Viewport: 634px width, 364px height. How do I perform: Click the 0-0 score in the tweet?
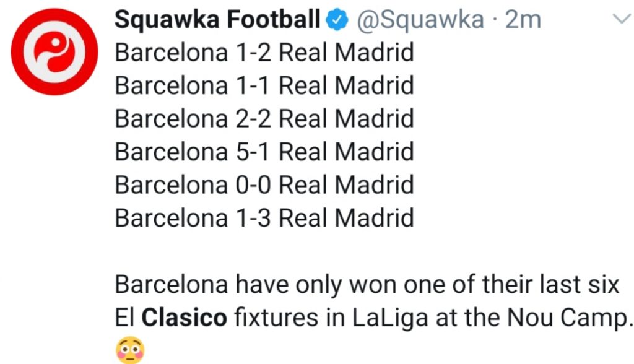(253, 184)
